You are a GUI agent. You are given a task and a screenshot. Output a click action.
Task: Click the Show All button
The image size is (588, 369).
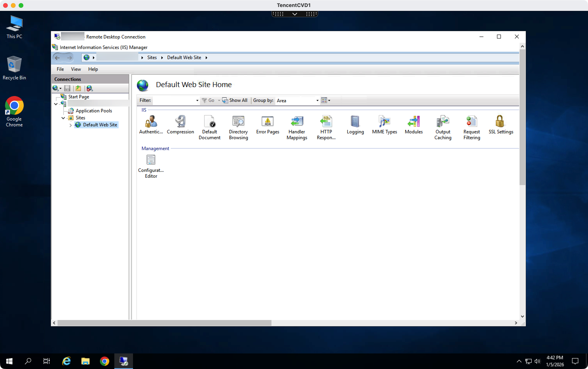click(235, 100)
